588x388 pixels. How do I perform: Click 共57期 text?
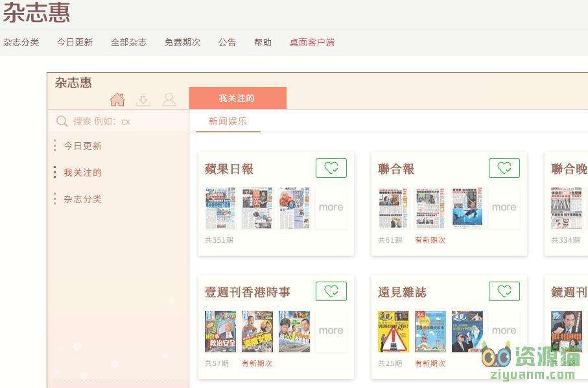217,363
